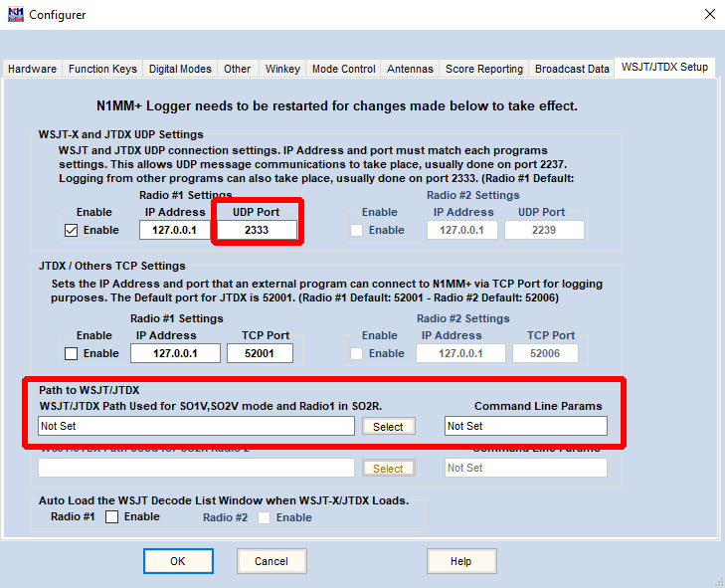The height and width of the screenshot is (588, 725).
Task: Click Radio #2 TCP Port field 52006
Action: point(545,353)
